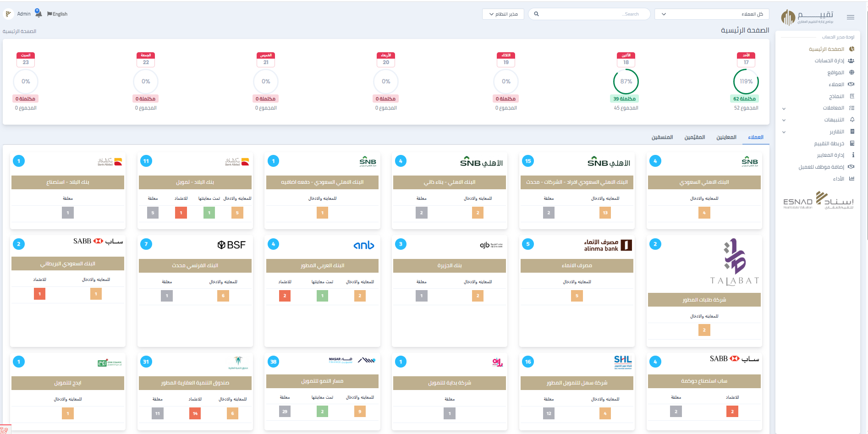This screenshot has height=434, width=868.
Task: Click the ajb logo on بنك الجزيرة card
Action: click(x=491, y=245)
